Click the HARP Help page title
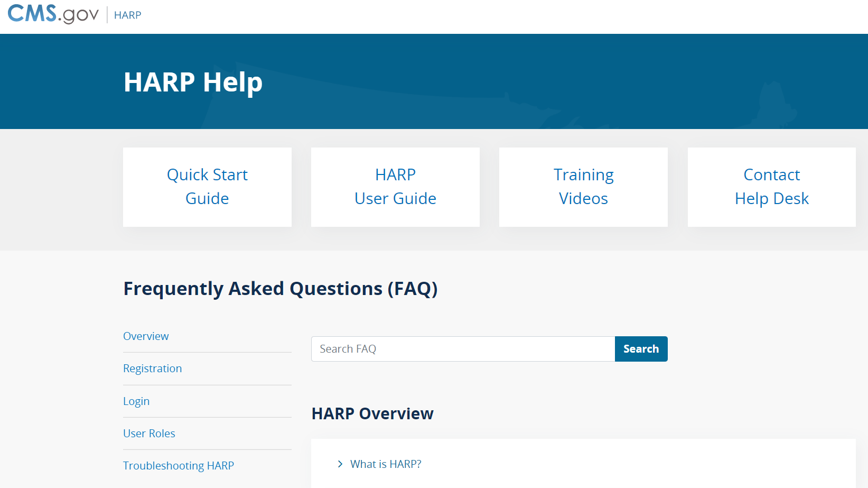Viewport: 868px width, 488px height. tap(193, 82)
